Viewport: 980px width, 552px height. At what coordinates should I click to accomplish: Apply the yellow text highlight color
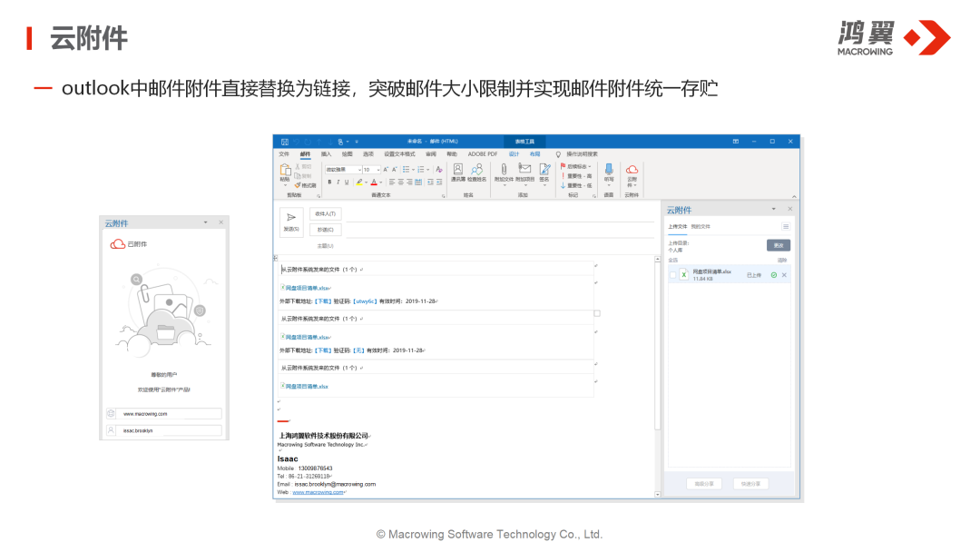click(359, 182)
